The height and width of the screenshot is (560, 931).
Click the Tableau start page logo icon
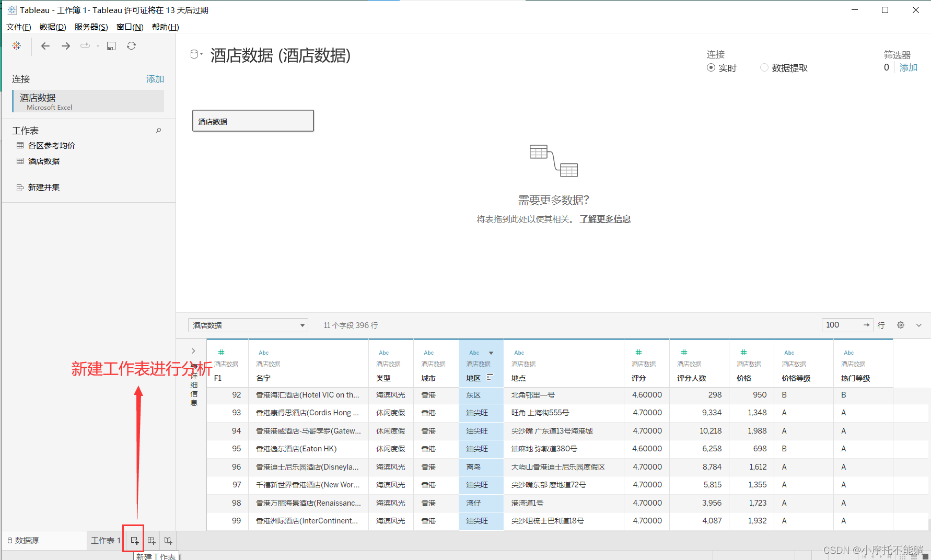17,46
